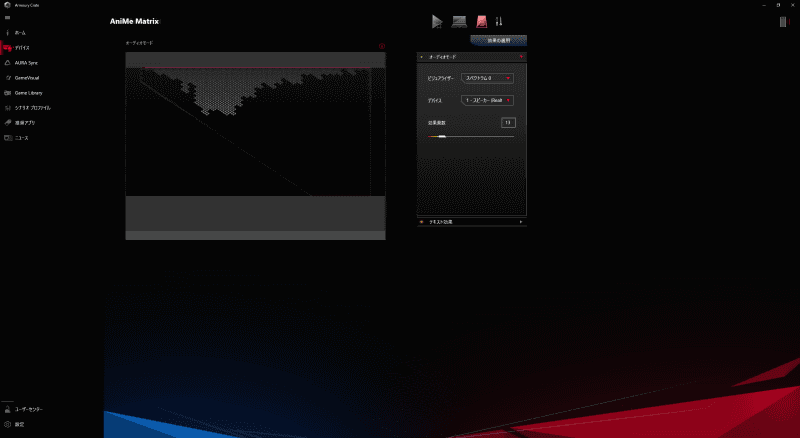The width and height of the screenshot is (800, 438).
Task: Click the device icon at top right
Action: [783, 21]
